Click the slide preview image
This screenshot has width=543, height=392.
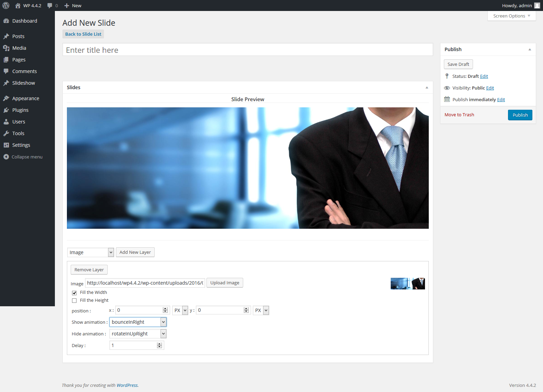click(248, 168)
